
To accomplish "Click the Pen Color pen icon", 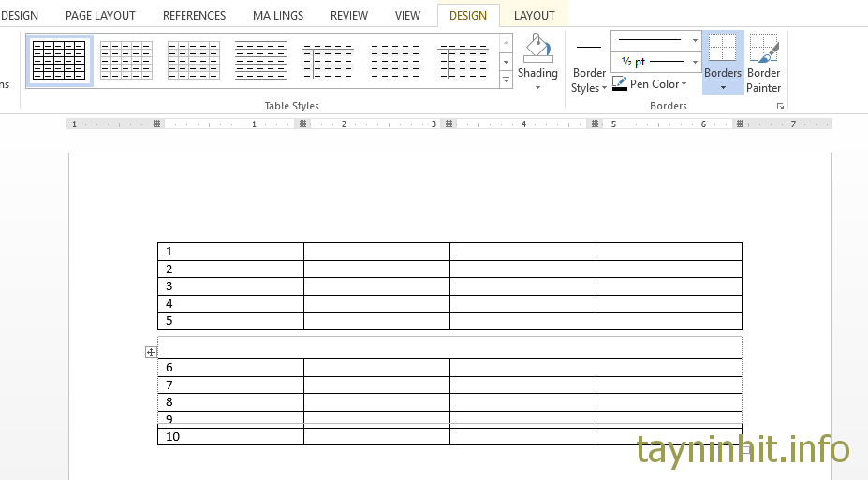I will click(x=619, y=84).
